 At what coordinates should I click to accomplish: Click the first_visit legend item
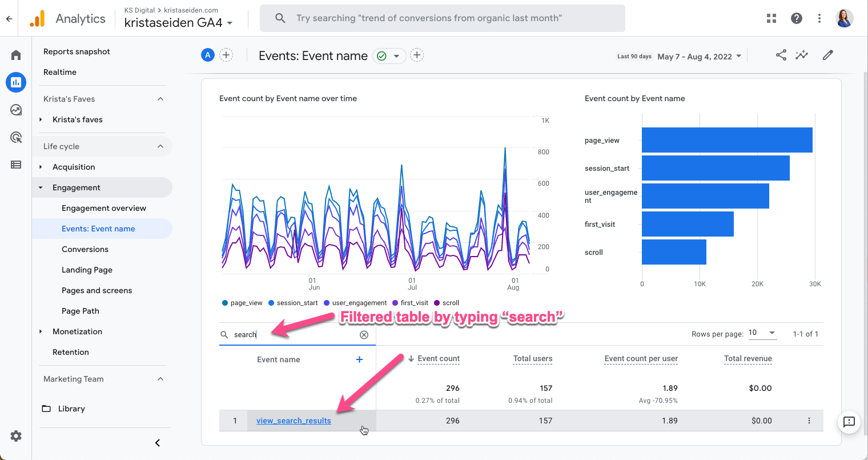410,303
